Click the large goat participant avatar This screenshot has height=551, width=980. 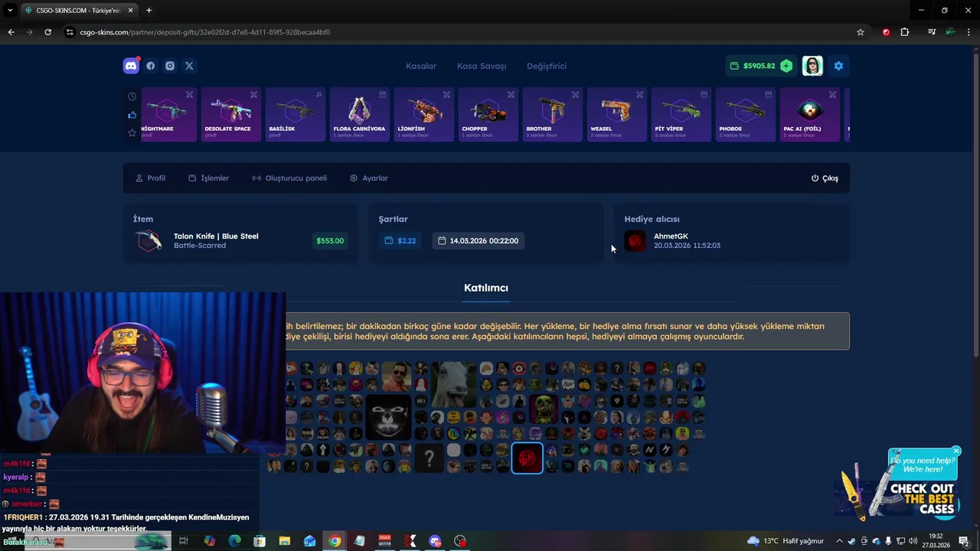(453, 384)
